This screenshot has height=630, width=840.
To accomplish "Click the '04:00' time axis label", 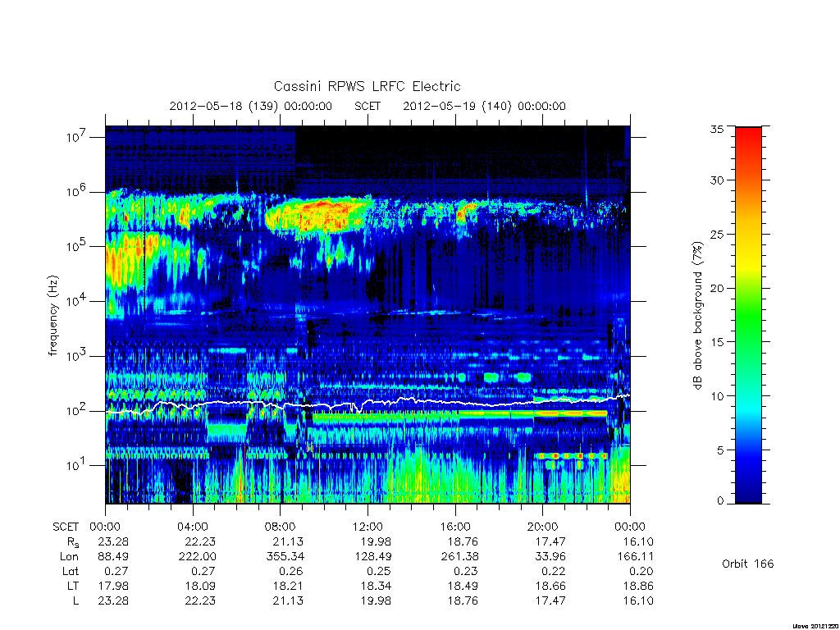I will coord(192,527).
